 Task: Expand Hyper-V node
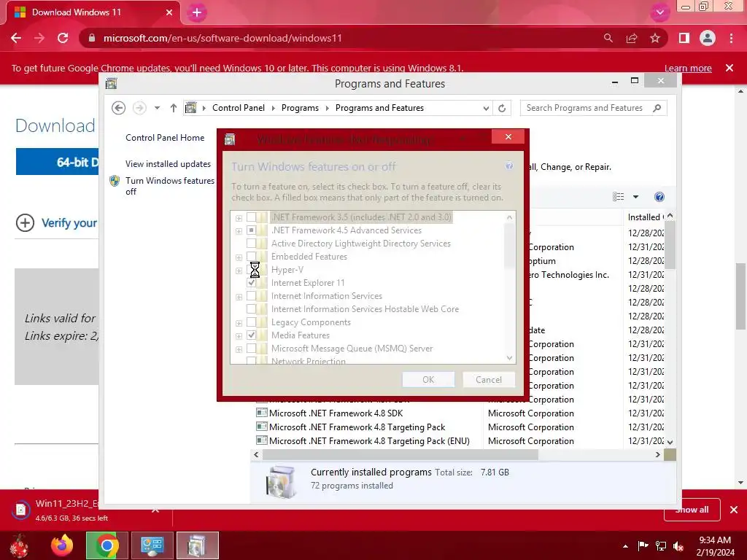coord(239,271)
